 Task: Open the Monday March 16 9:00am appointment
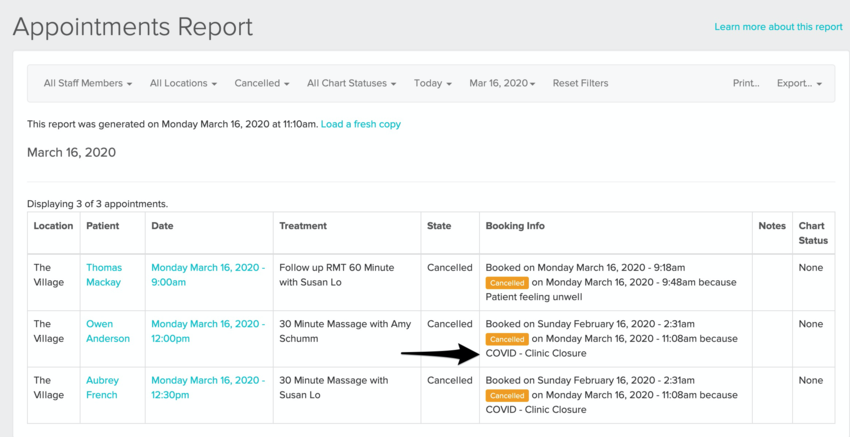[x=208, y=275]
